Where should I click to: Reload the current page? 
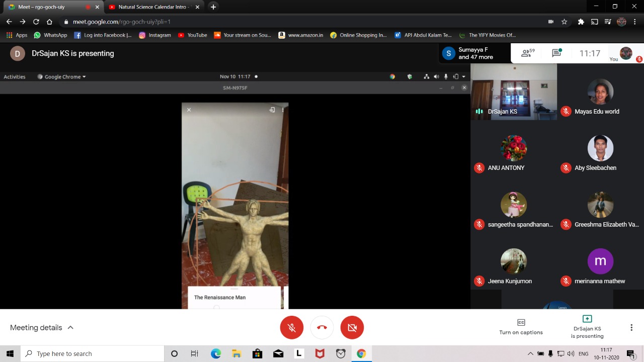[x=36, y=22]
